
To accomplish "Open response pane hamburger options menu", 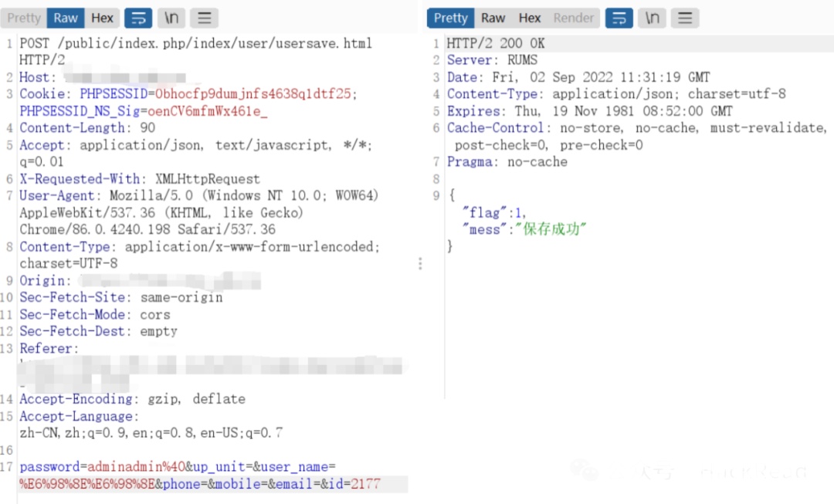I will [x=685, y=18].
